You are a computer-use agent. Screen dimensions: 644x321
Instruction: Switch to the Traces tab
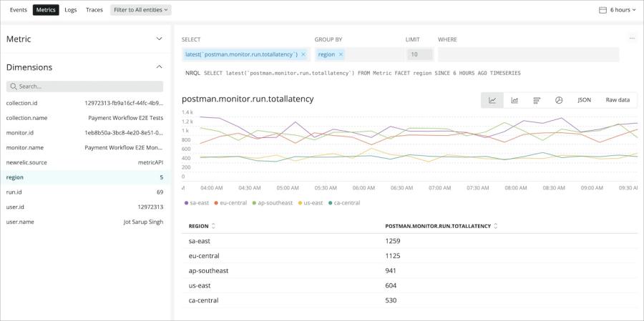coord(94,10)
